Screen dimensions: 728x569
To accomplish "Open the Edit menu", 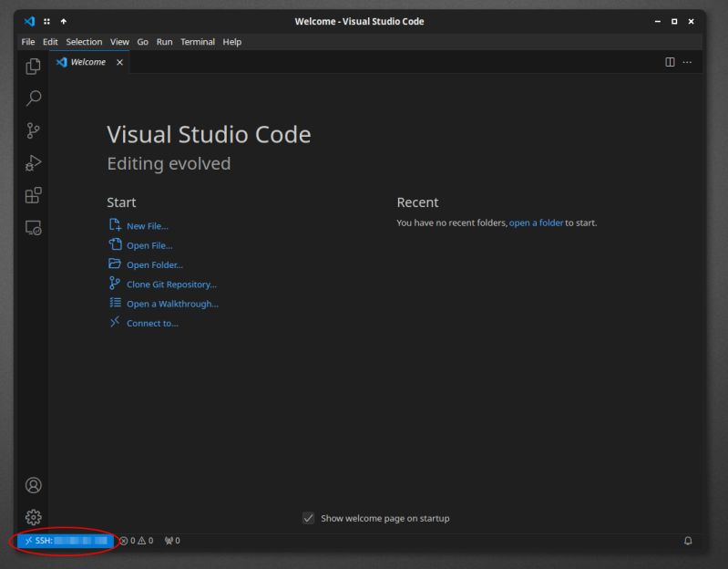I will 50,42.
